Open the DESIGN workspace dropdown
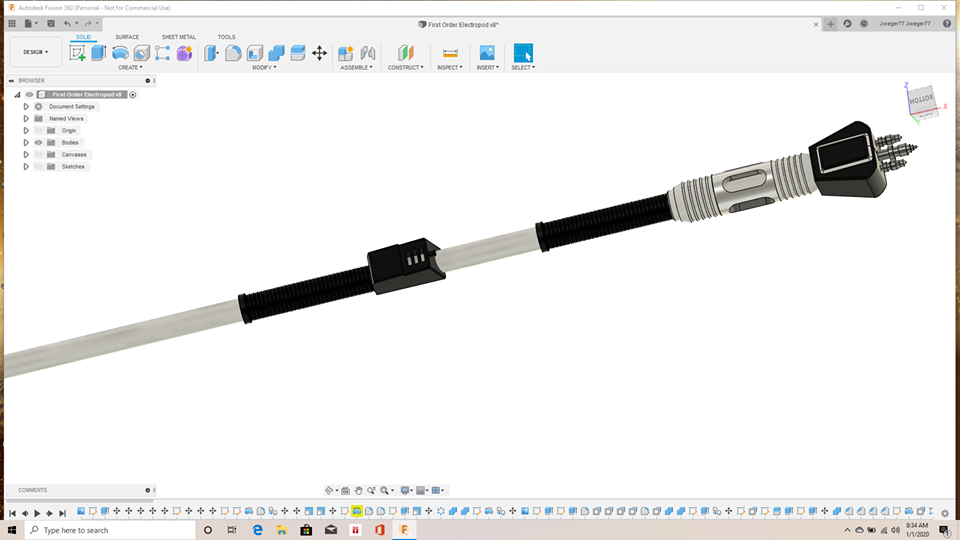Screen dimensions: 960x540 (x=36, y=52)
